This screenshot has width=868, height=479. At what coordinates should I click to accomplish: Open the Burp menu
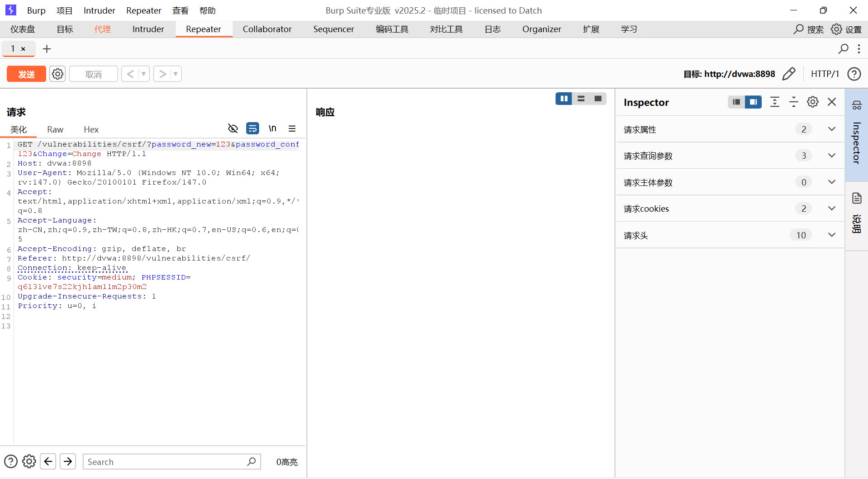tap(36, 10)
